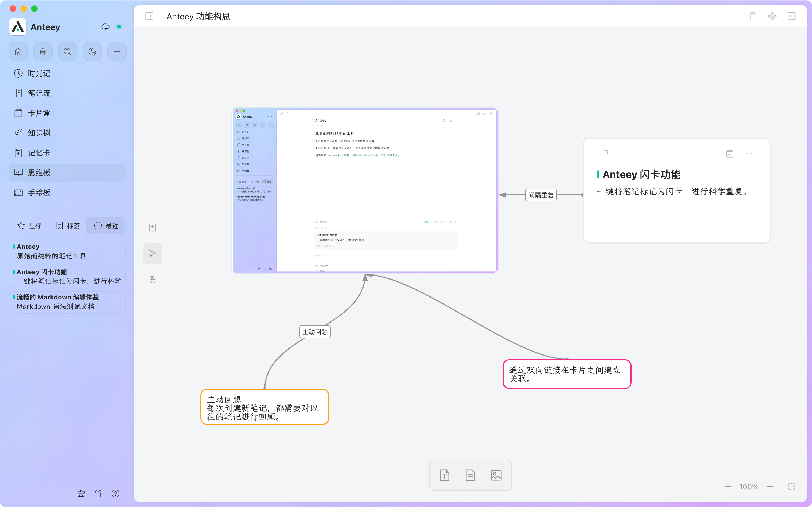Open 时光记 in sidebar
The width and height of the screenshot is (812, 507).
(67, 73)
